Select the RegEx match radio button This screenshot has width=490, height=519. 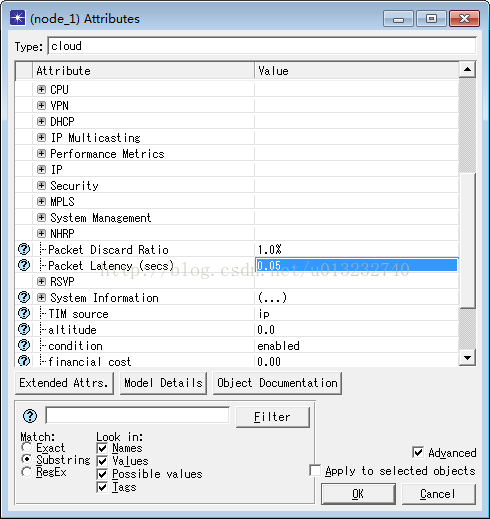pos(27,472)
